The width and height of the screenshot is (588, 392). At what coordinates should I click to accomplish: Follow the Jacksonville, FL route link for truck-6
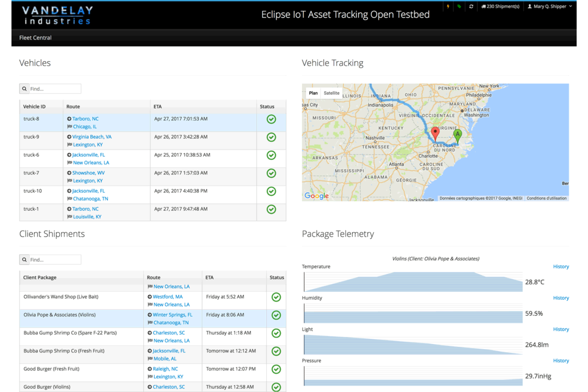tap(88, 154)
